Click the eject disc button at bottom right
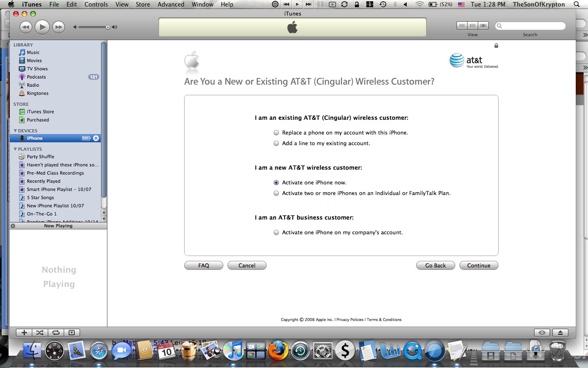Screen dimensions: 588x368 560,332
